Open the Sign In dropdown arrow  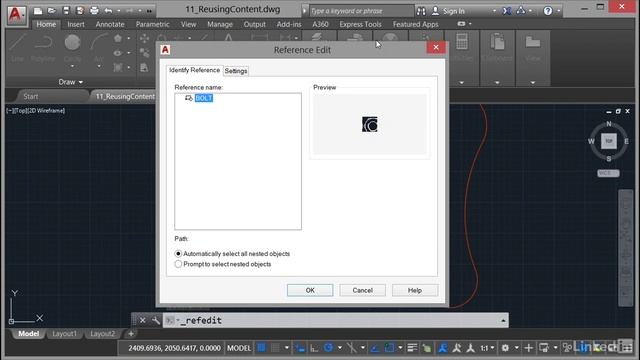pyautogui.click(x=494, y=11)
